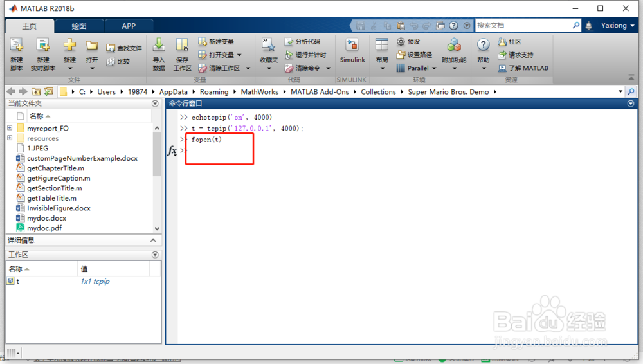The width and height of the screenshot is (643, 364).
Task: Click the Current Folder vertical scrollbar
Action: pos(157,156)
